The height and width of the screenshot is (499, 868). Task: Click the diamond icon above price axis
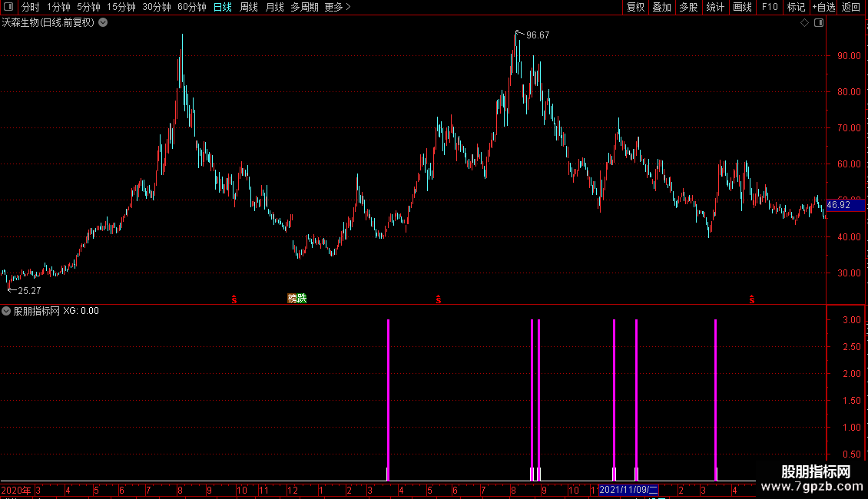tap(805, 23)
